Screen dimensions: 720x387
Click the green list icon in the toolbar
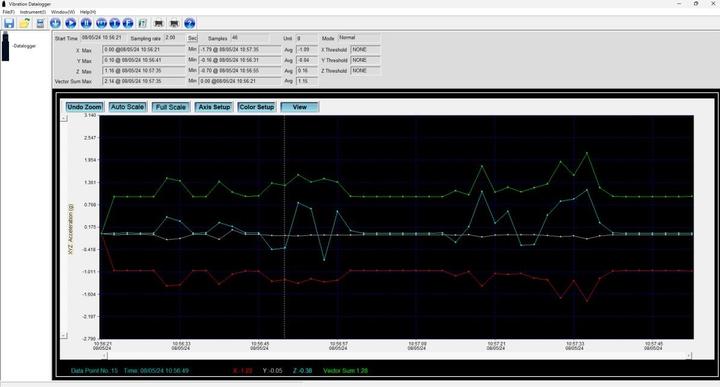tap(142, 23)
